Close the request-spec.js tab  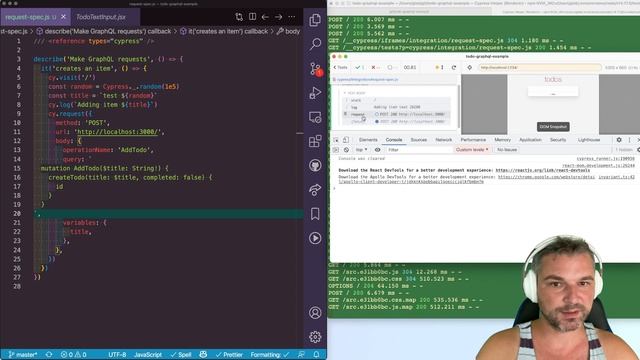pyautogui.click(x=63, y=17)
